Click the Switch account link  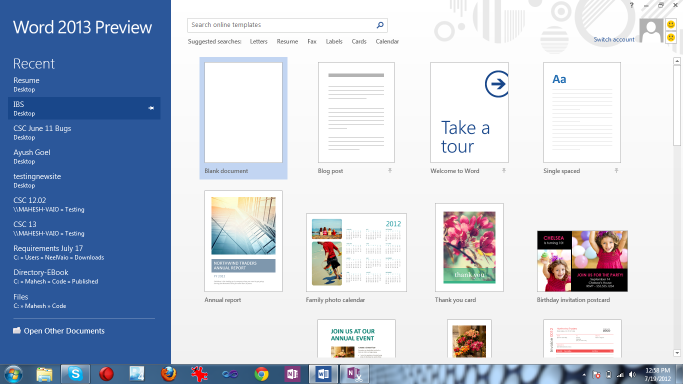pyautogui.click(x=614, y=40)
